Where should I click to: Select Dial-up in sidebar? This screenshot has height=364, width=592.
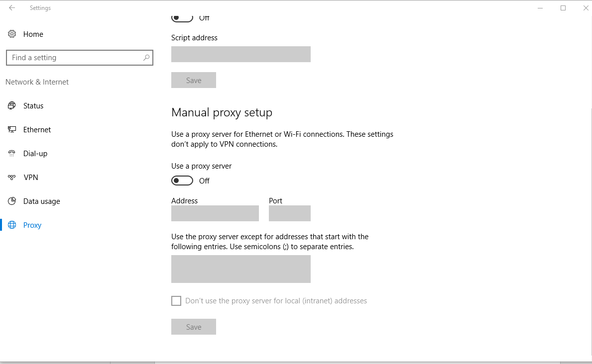pyautogui.click(x=35, y=154)
